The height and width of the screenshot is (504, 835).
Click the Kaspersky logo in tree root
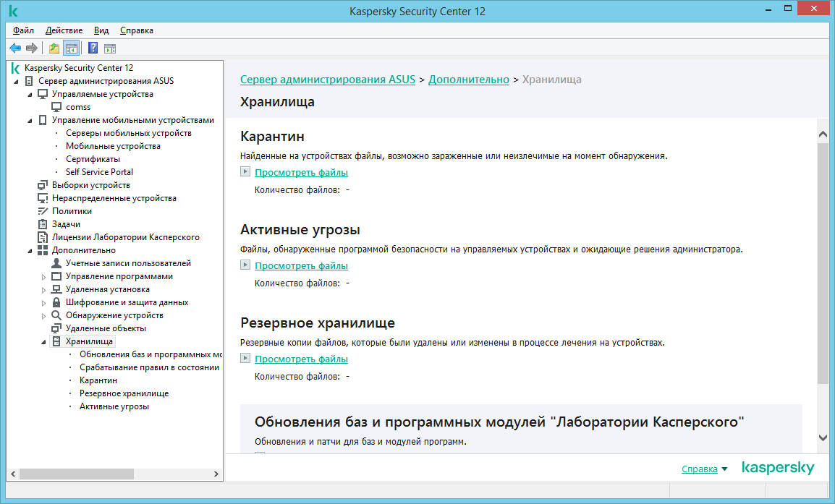pos(15,68)
